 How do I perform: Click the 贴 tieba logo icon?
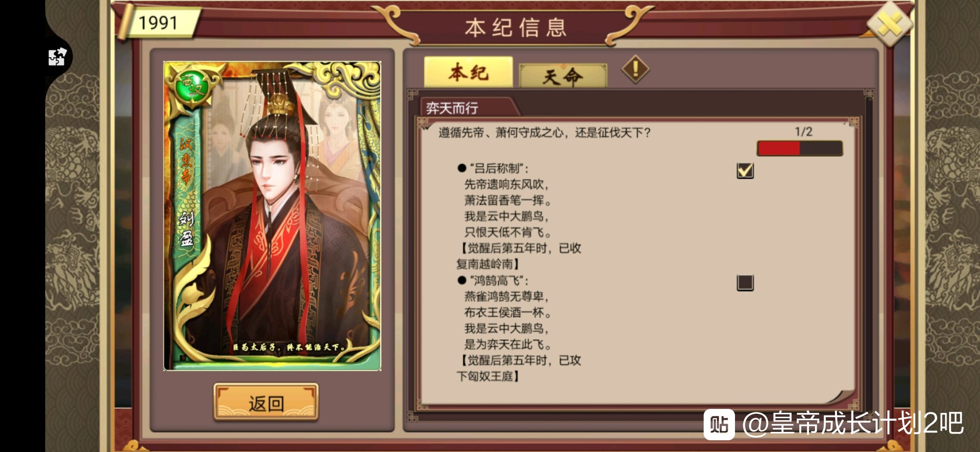pyautogui.click(x=719, y=424)
